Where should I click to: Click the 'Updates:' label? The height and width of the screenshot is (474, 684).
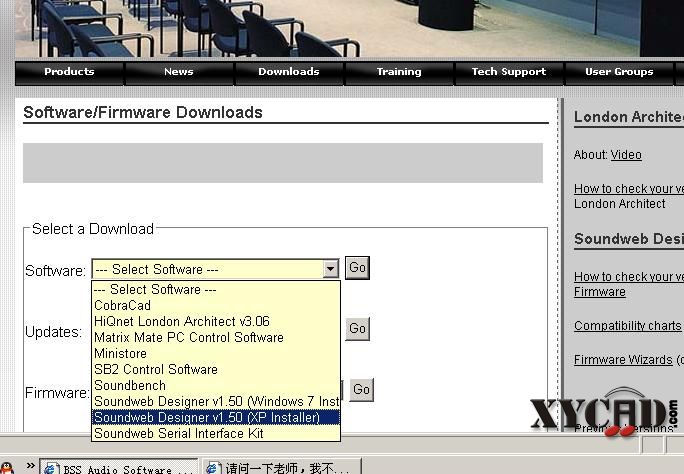tap(54, 332)
